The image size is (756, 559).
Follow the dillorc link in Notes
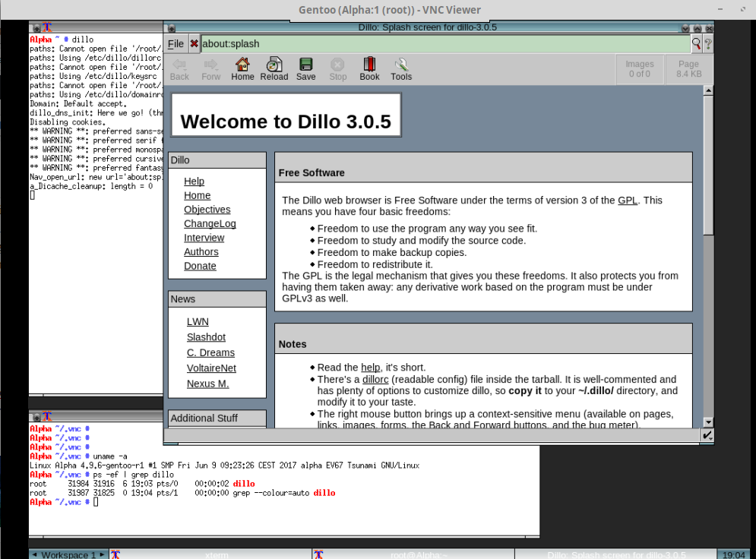pos(375,380)
